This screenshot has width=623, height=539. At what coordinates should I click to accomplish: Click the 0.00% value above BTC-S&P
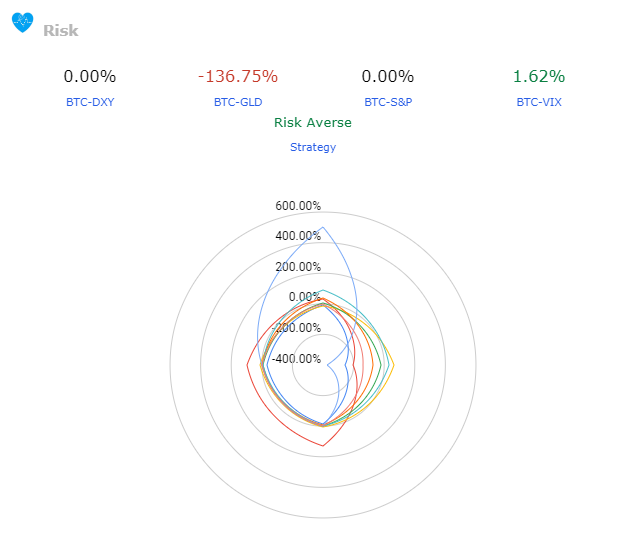coord(388,77)
